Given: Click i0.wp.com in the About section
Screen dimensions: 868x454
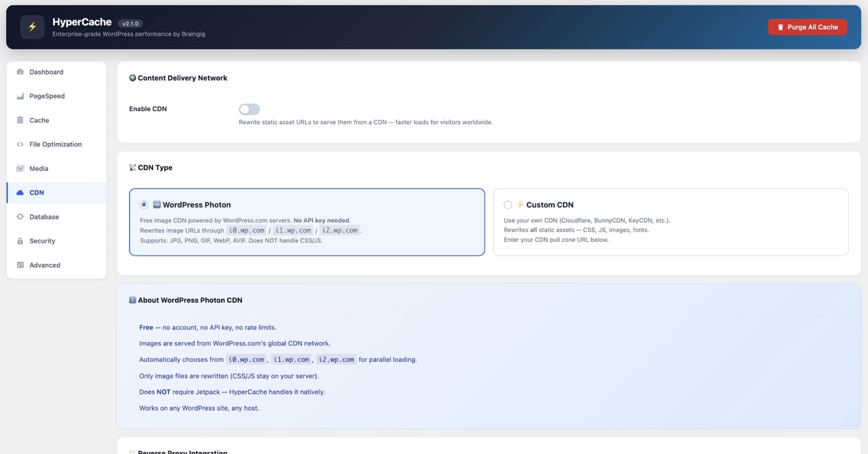Looking at the screenshot, I should [x=246, y=360].
